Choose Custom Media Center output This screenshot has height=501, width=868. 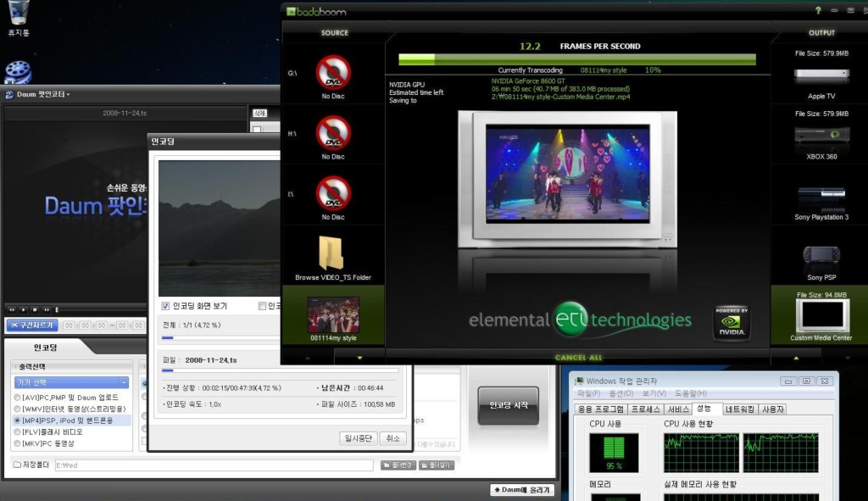pos(821,317)
